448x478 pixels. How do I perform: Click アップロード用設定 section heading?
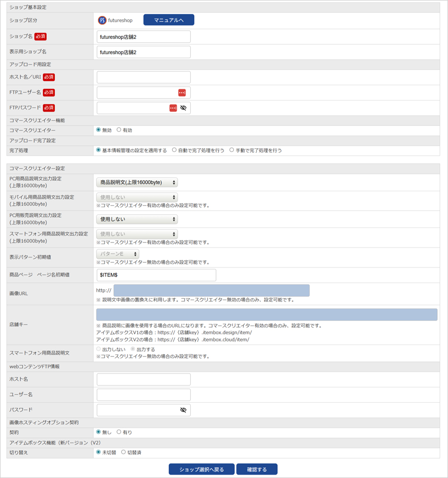click(x=30, y=64)
